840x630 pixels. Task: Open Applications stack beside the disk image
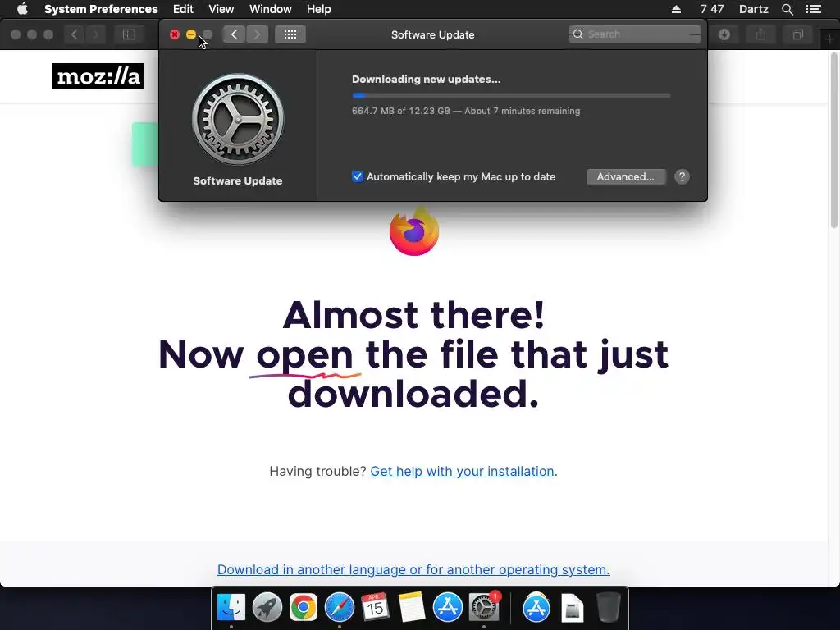[536, 608]
